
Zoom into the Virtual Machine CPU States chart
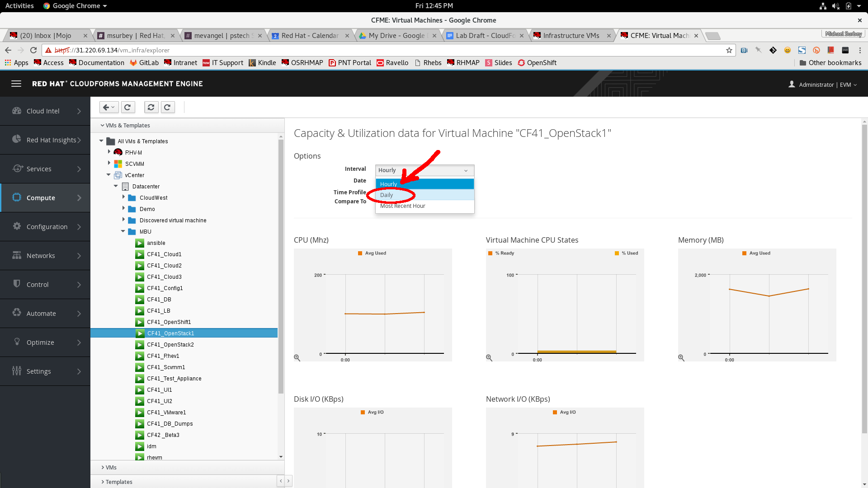(489, 357)
